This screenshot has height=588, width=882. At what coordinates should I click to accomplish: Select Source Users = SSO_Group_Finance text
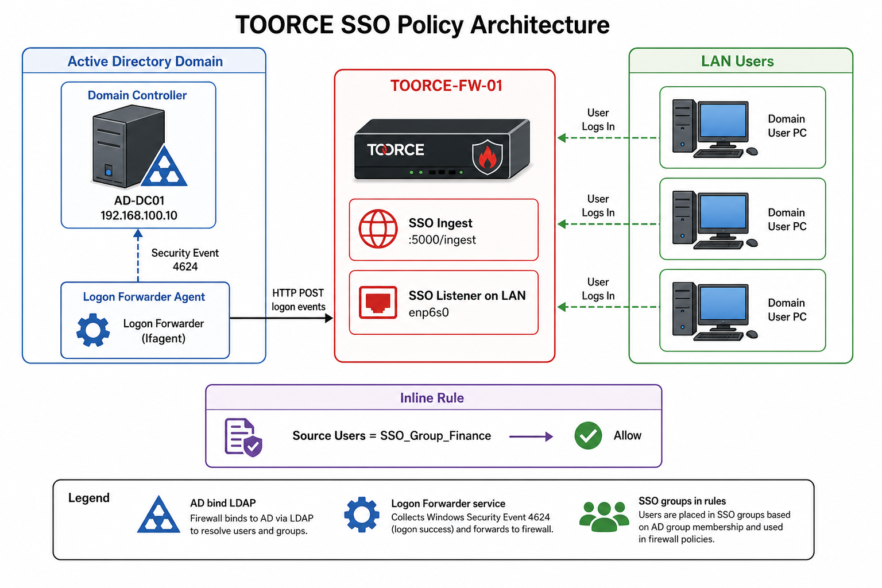coord(392,436)
